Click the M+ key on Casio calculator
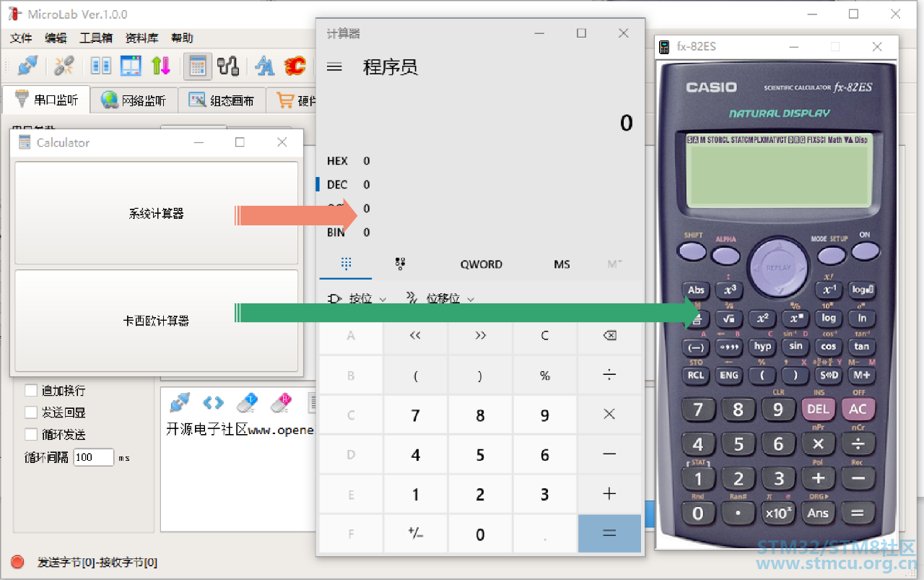 tap(861, 375)
